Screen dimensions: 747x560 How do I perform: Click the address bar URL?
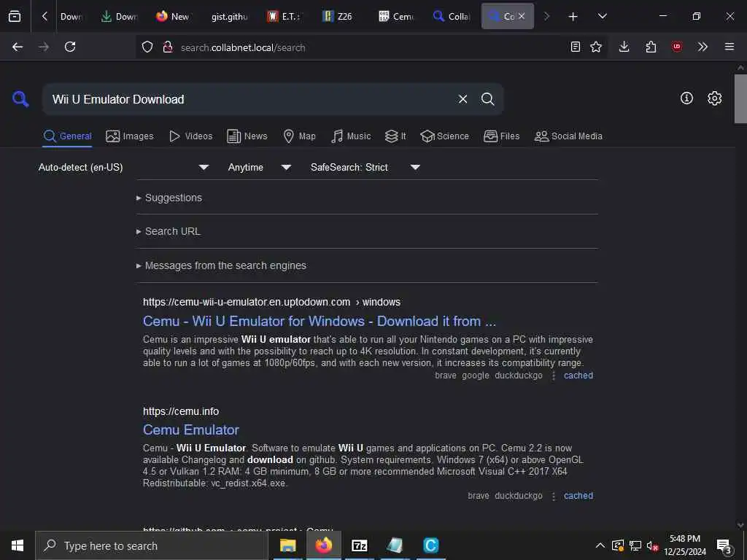point(243,47)
